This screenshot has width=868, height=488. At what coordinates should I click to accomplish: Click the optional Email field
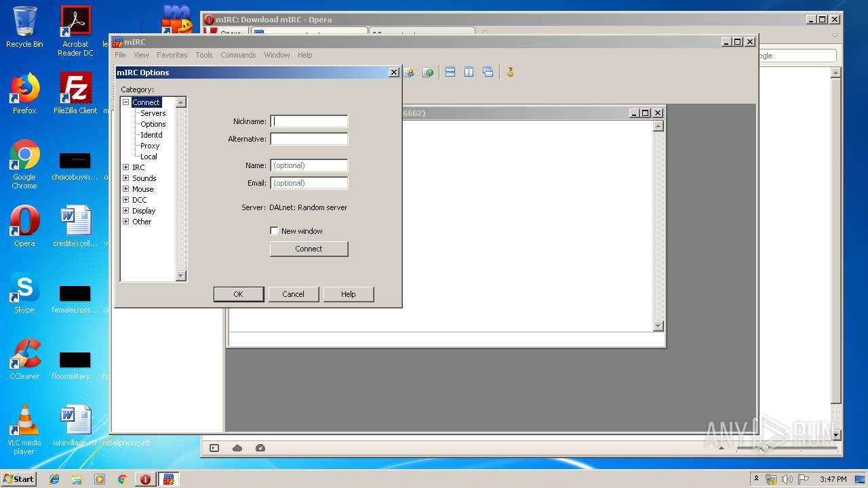[309, 183]
